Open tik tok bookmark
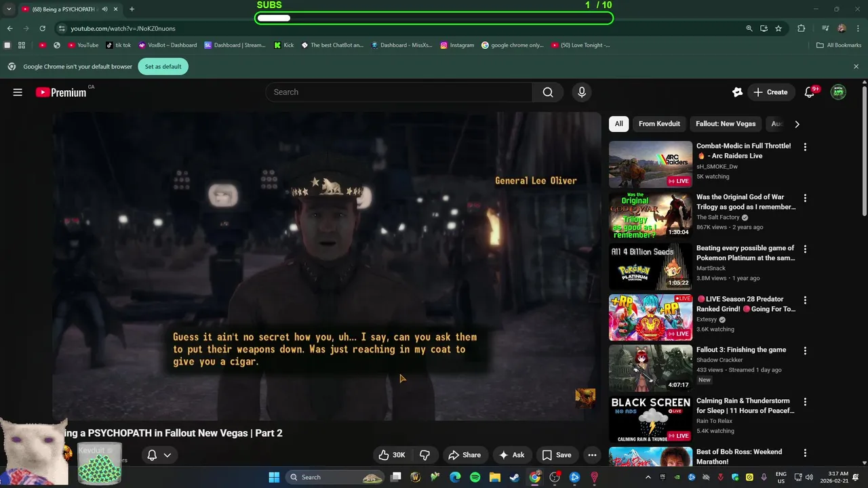868x488 pixels. (x=118, y=45)
